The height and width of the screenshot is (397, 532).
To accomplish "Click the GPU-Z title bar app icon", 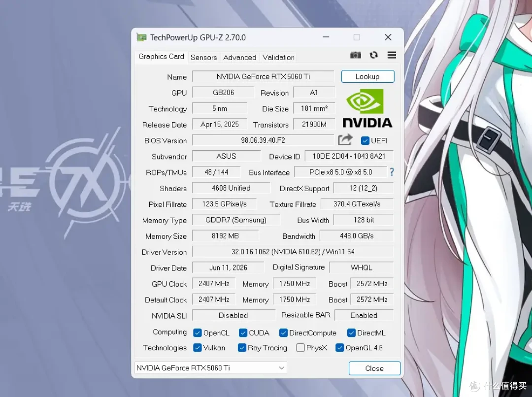I will pyautogui.click(x=141, y=37).
